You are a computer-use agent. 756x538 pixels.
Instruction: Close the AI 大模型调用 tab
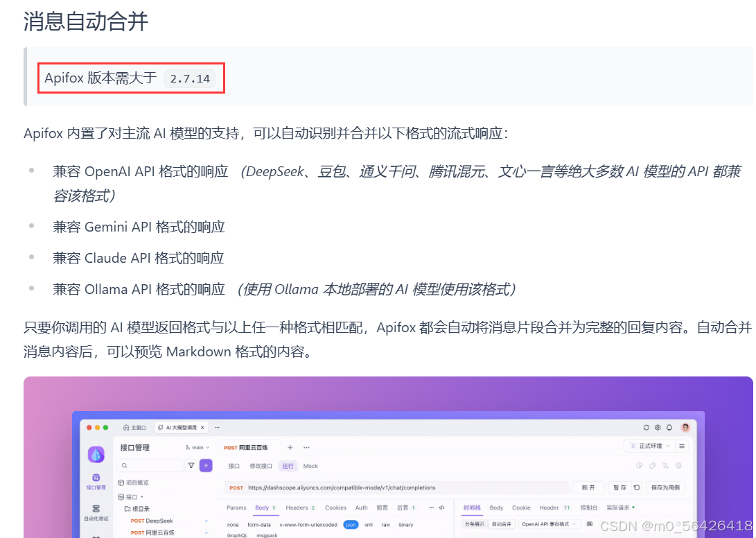[x=202, y=428]
